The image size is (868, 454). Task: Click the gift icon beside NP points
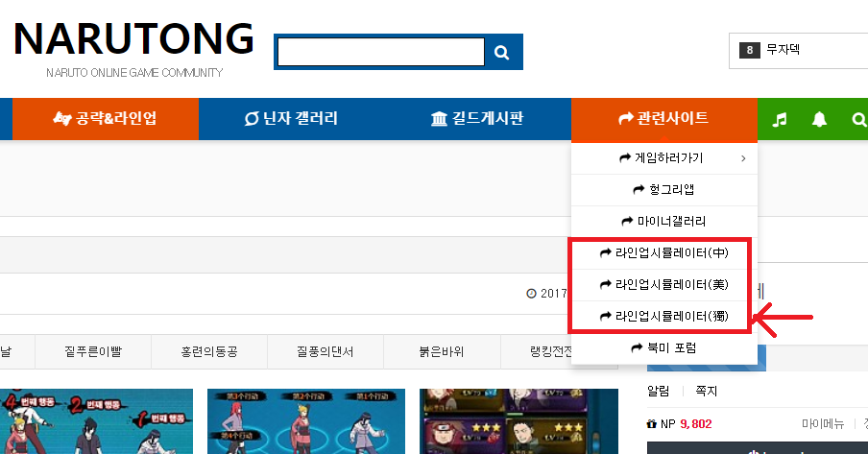coord(653,423)
